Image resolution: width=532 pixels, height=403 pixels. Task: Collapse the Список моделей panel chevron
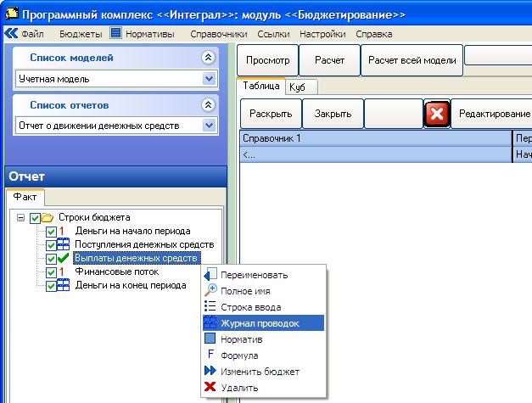[x=209, y=58]
